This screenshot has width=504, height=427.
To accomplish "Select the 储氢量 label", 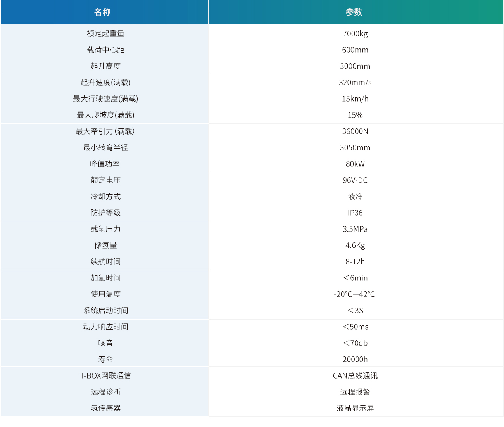I will tap(105, 245).
